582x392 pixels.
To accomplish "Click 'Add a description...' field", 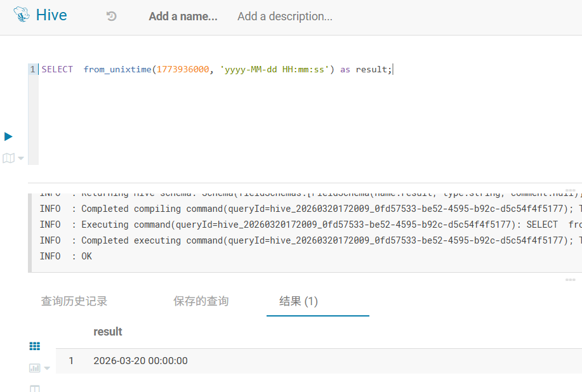I will click(284, 16).
